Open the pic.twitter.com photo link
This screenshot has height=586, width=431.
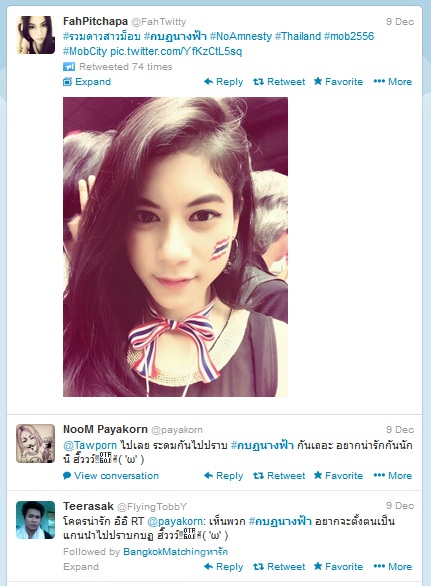(176, 51)
